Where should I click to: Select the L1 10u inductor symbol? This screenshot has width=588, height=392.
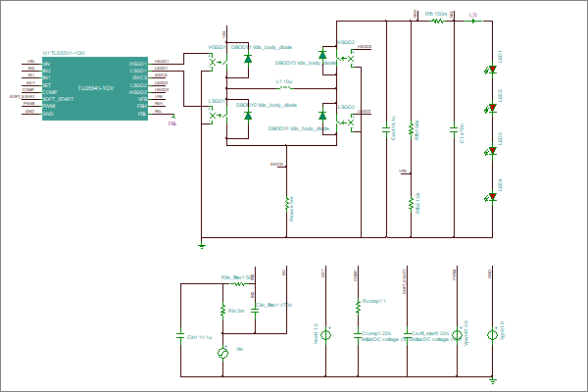click(285, 87)
